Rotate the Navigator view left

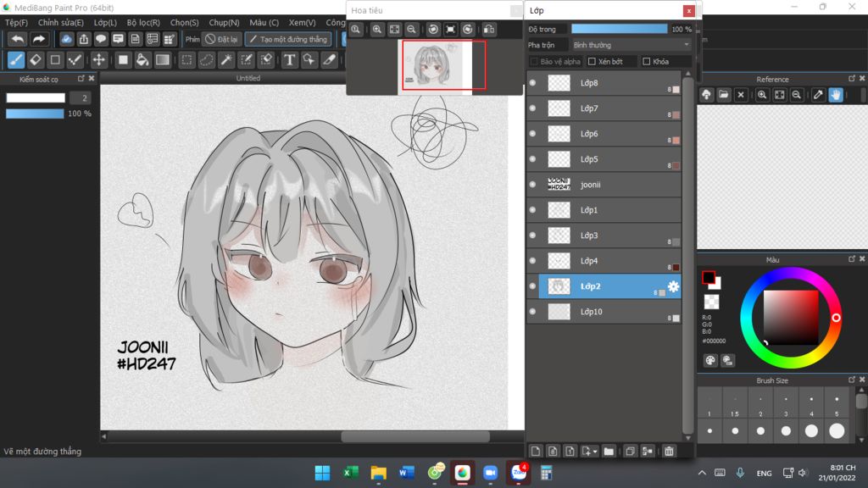click(434, 30)
